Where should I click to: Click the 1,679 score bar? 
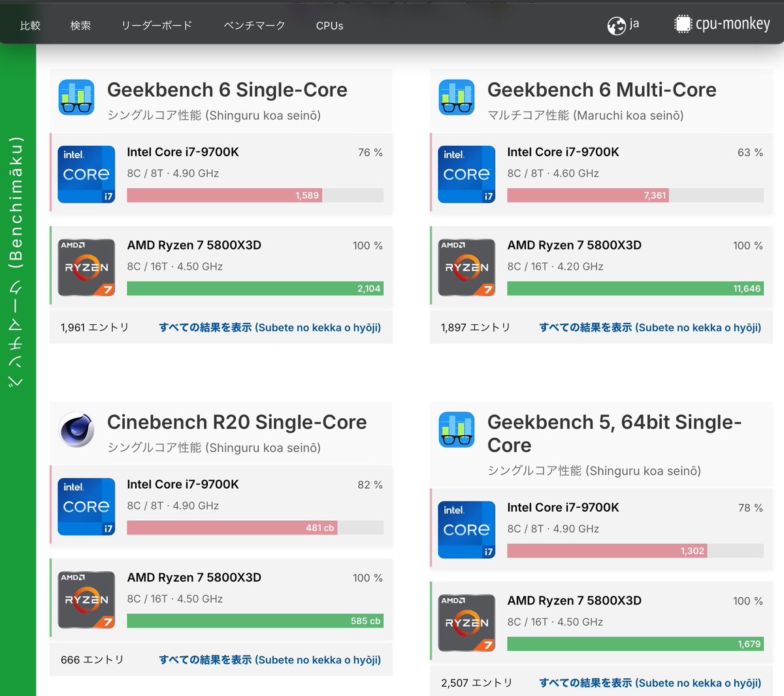click(635, 644)
